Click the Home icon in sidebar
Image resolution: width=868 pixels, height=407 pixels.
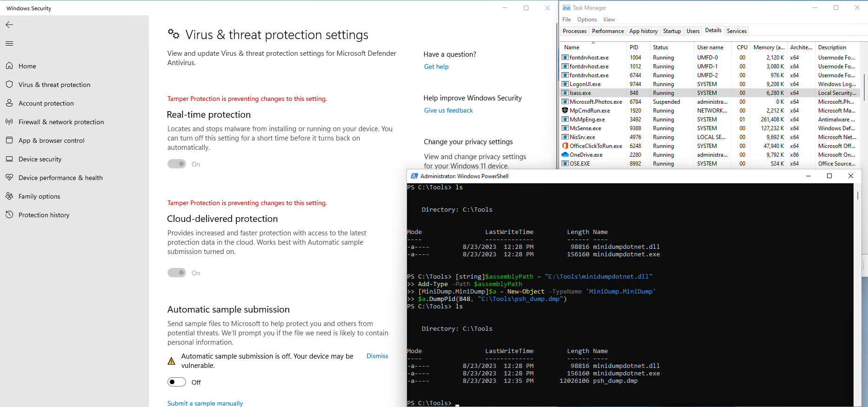[x=9, y=66]
